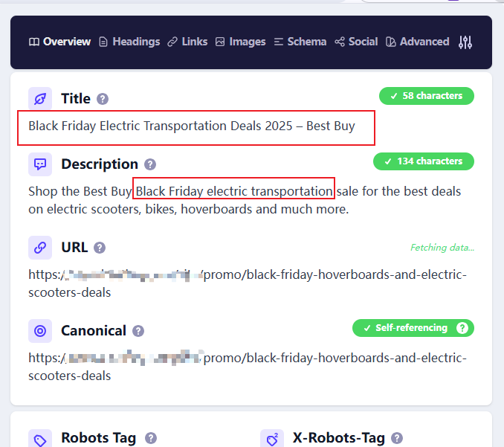Click the Title help question mark
Image resolution: width=504 pixels, height=447 pixels.
click(x=103, y=99)
